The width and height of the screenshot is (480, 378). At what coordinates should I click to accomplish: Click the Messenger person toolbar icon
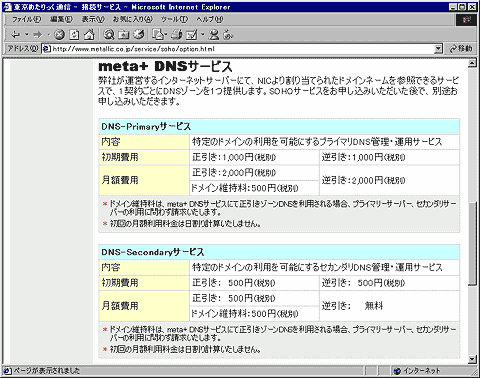(x=214, y=35)
